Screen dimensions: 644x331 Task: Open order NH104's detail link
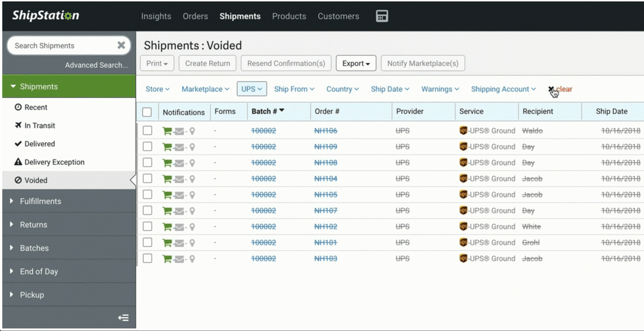coord(325,178)
